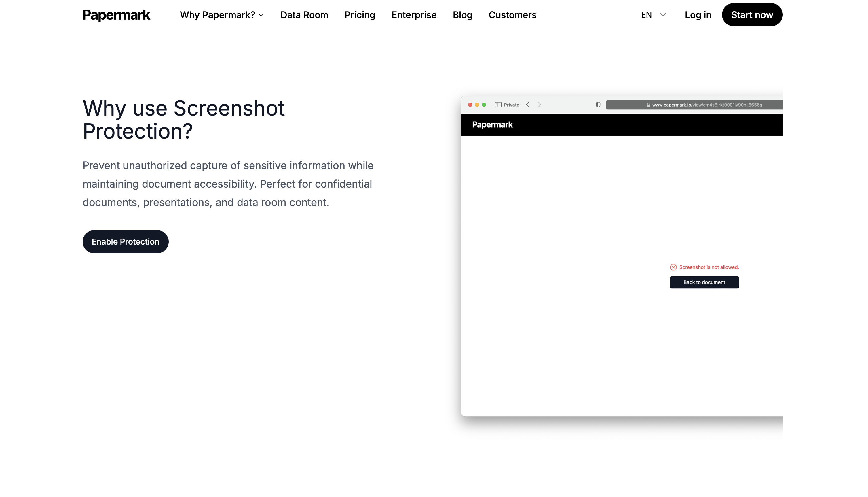Screen dimensions: 868x497
Task: Open the Data Room nav item
Action: 304,15
